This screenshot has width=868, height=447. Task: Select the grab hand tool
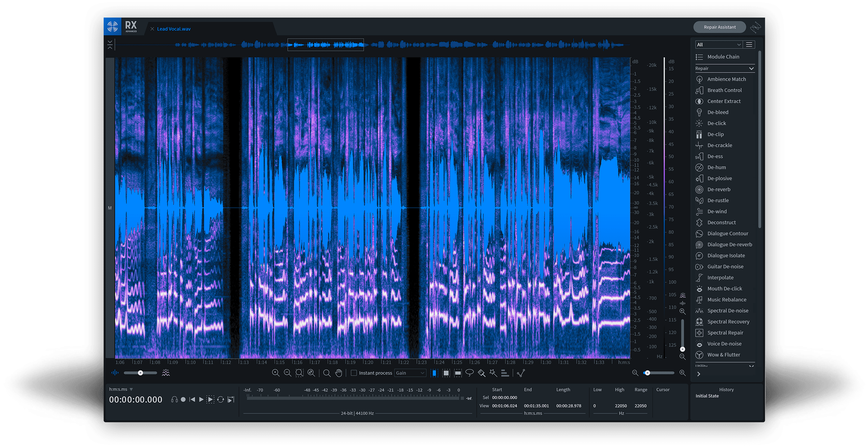(x=339, y=373)
